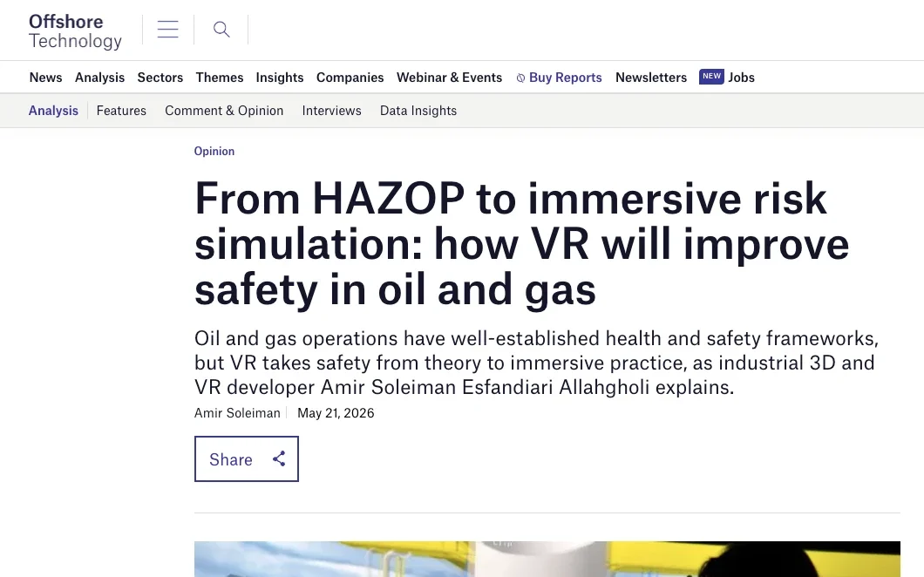The image size is (924, 577).
Task: Open the Interviews sub-tab
Action: [x=332, y=110]
